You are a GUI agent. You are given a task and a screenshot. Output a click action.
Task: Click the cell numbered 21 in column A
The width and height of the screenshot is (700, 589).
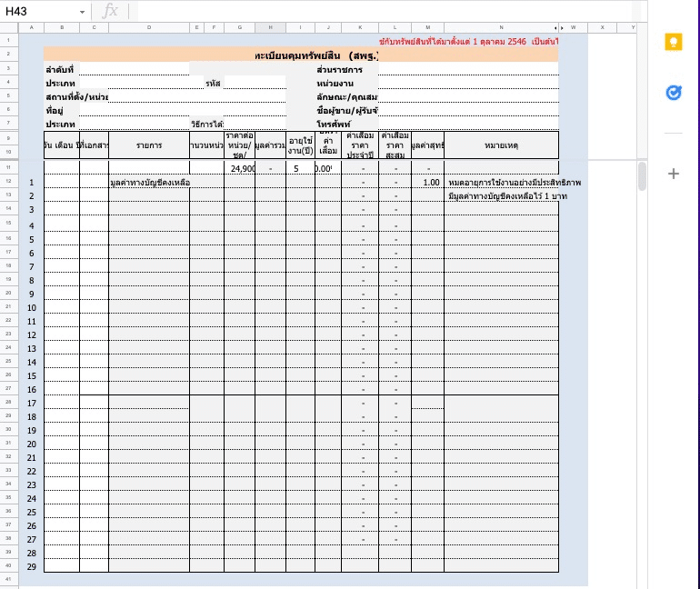pos(31,457)
